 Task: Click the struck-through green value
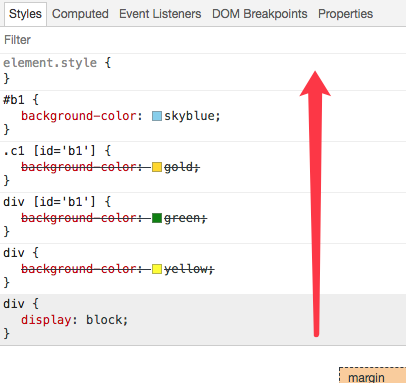[182, 218]
